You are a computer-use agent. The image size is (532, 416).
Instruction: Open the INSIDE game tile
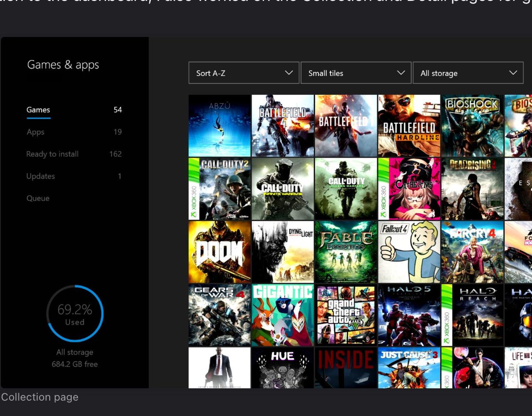point(346,368)
